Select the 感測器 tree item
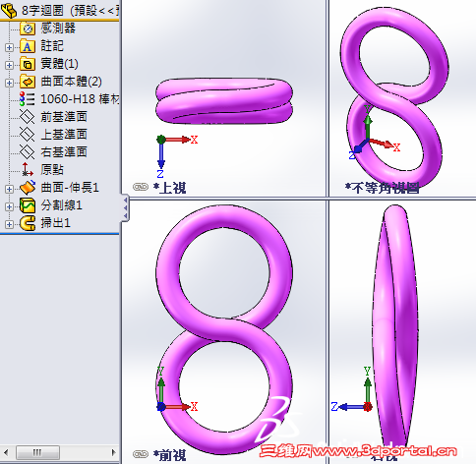 pos(58,29)
